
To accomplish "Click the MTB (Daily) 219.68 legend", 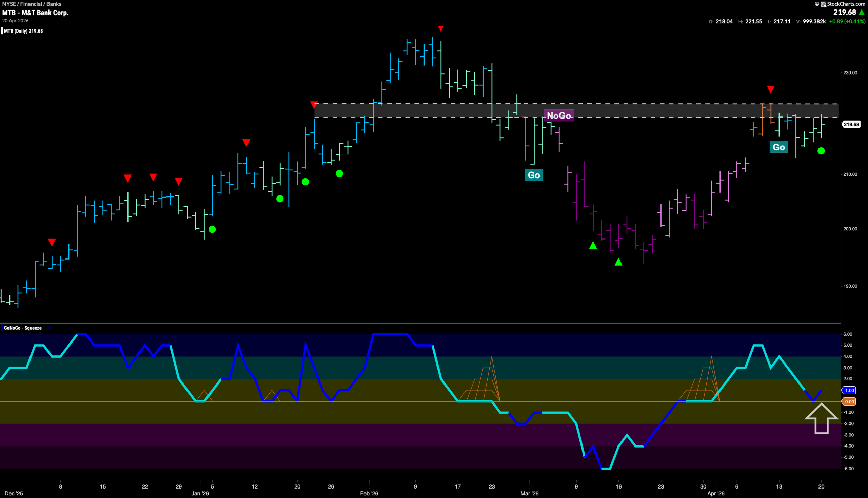I will click(x=23, y=31).
